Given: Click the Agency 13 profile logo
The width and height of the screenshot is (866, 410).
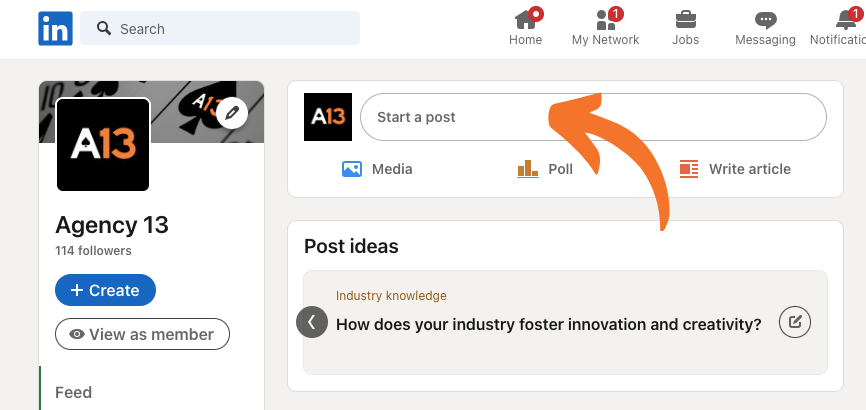Looking at the screenshot, I should pos(103,145).
